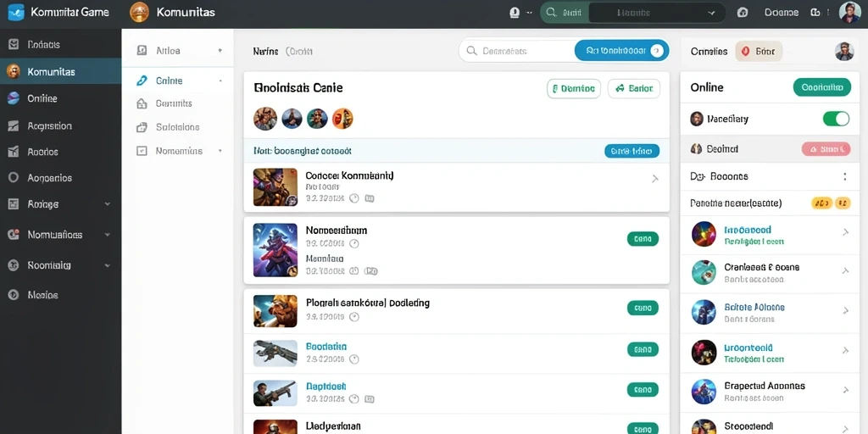Image resolution: width=868 pixels, height=434 pixels.
Task: Open the Cranloast & ooane row chevron
Action: tap(845, 270)
